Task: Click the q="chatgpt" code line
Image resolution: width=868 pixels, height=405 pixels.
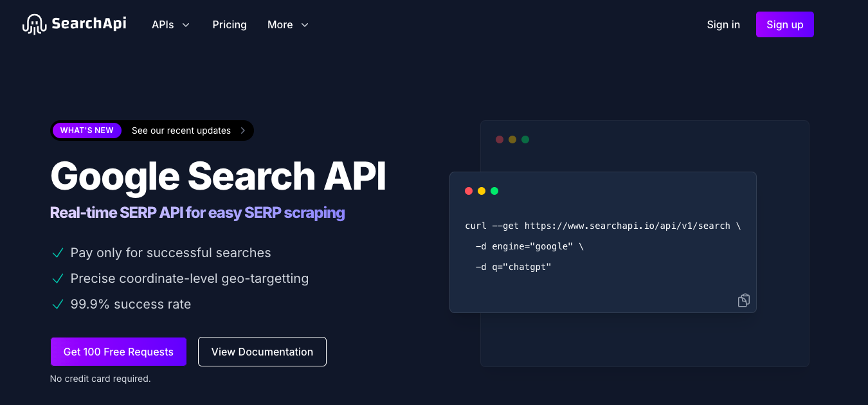Action: (x=514, y=267)
